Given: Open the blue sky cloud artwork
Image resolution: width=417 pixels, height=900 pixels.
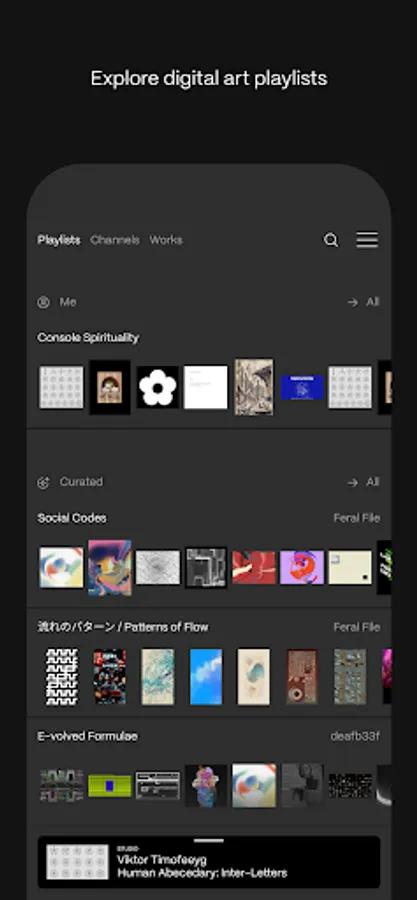Looking at the screenshot, I should click(206, 677).
